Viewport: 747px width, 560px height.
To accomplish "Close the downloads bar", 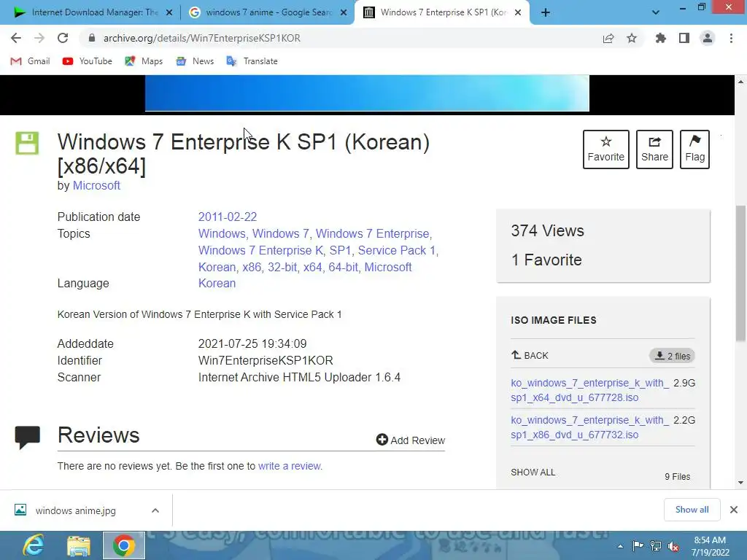I will pos(734,510).
